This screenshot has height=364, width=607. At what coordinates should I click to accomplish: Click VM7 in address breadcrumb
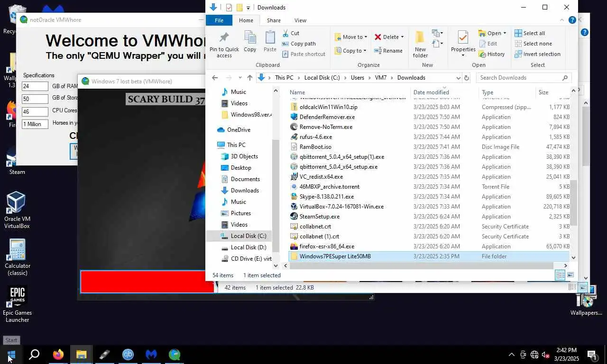tap(380, 78)
